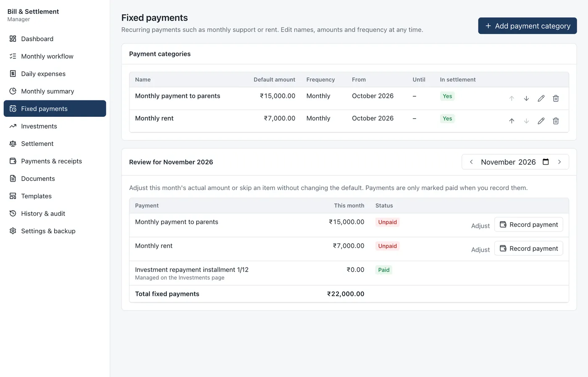Click the This month column header
The height and width of the screenshot is (377, 588).
[x=349, y=206]
